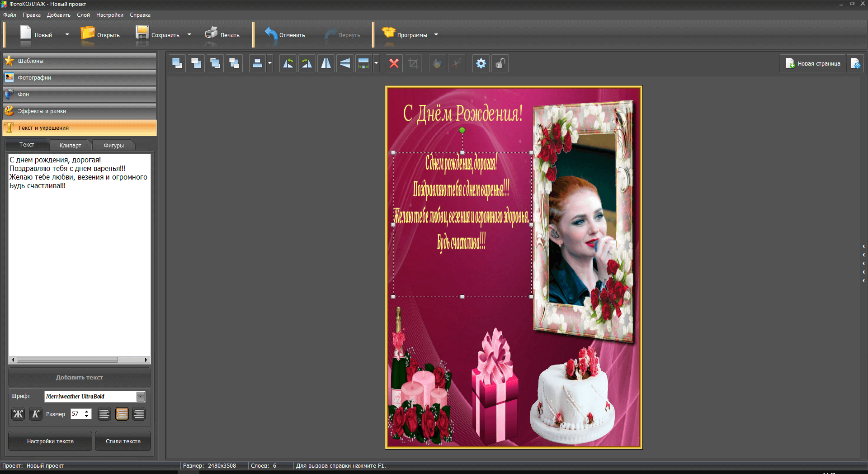Redo action with Вернуть
868x474 pixels.
click(x=343, y=35)
